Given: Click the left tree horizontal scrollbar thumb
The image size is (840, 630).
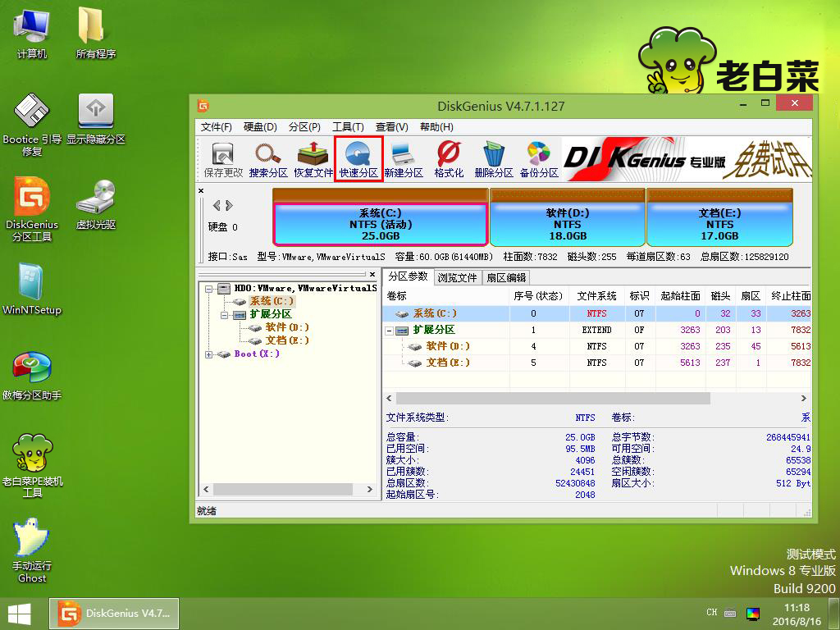Looking at the screenshot, I should click(282, 489).
